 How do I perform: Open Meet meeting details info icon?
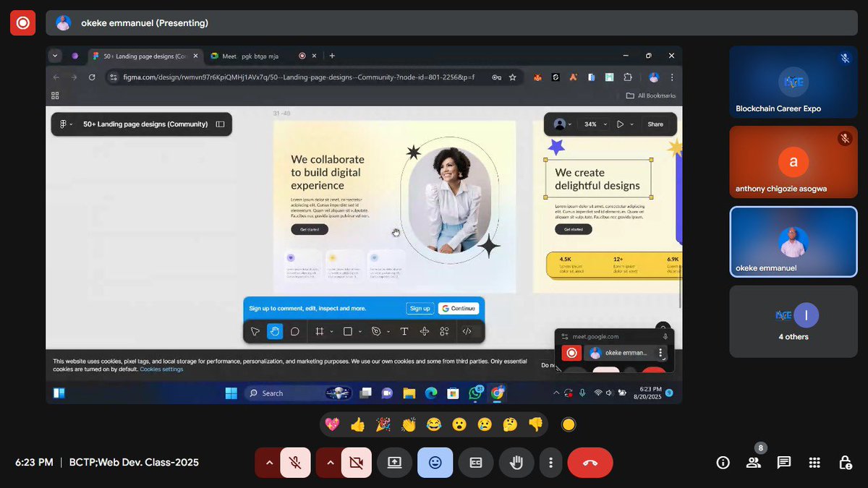click(x=723, y=463)
